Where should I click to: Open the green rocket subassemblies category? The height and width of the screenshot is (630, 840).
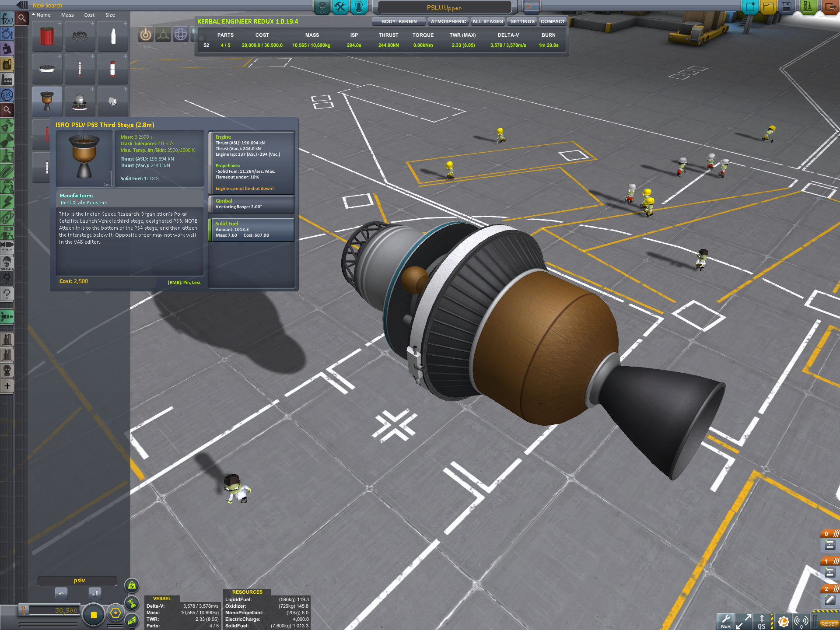coord(7,316)
